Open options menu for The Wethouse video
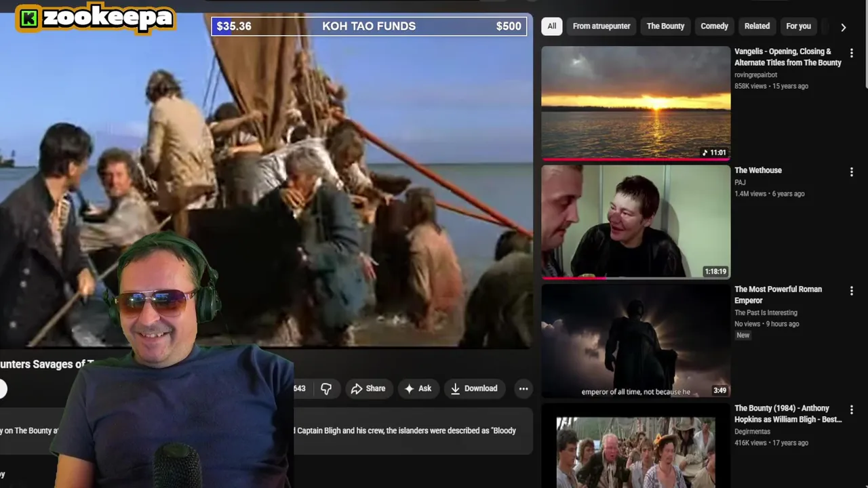Viewport: 868px width, 488px height. point(852,172)
